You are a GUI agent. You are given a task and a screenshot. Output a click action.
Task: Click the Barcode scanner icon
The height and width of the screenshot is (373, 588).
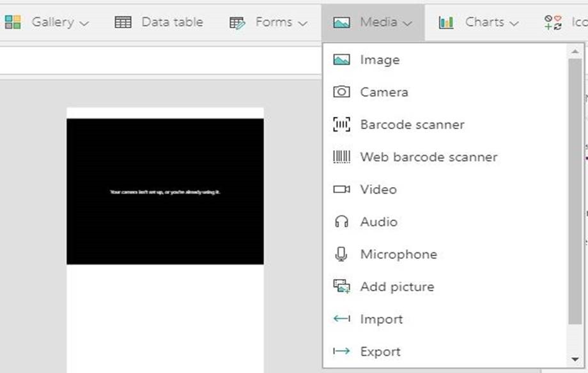[342, 125]
